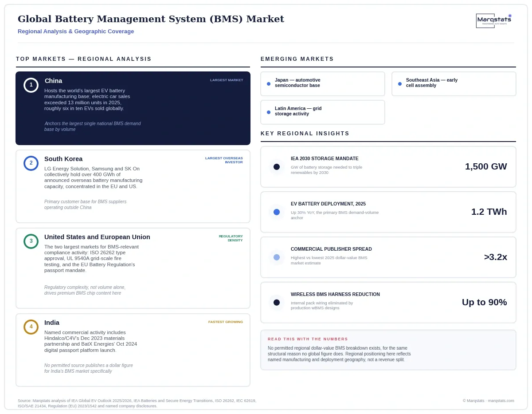Screen dimensions: 532x414
Task: Click the LARGEST OVERSEAS INVESTOR tag
Action: [x=224, y=160]
